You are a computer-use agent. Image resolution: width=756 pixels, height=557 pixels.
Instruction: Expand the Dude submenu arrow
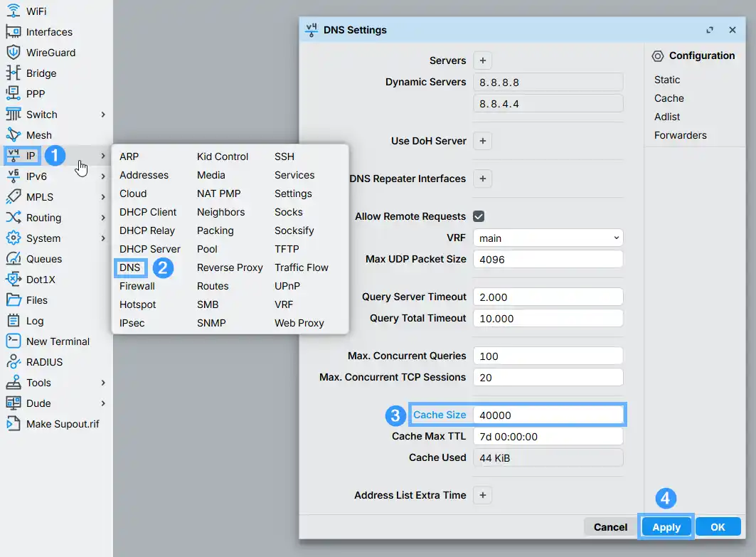coord(102,403)
